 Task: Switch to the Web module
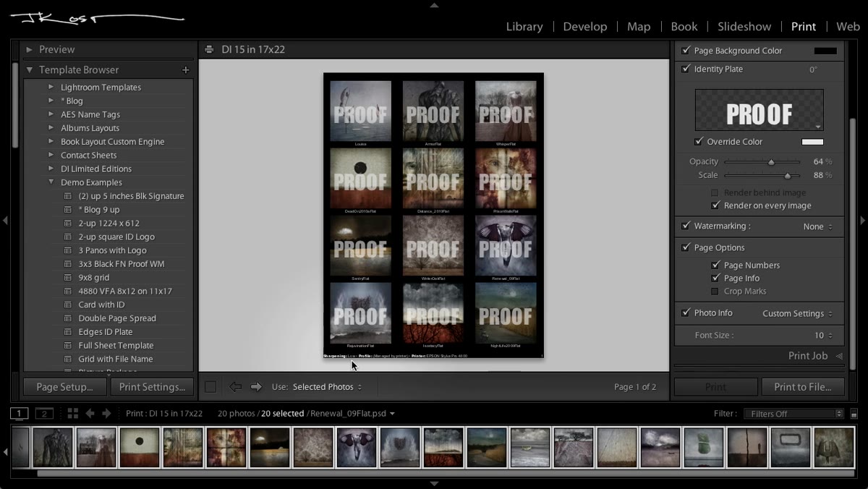pyautogui.click(x=848, y=27)
